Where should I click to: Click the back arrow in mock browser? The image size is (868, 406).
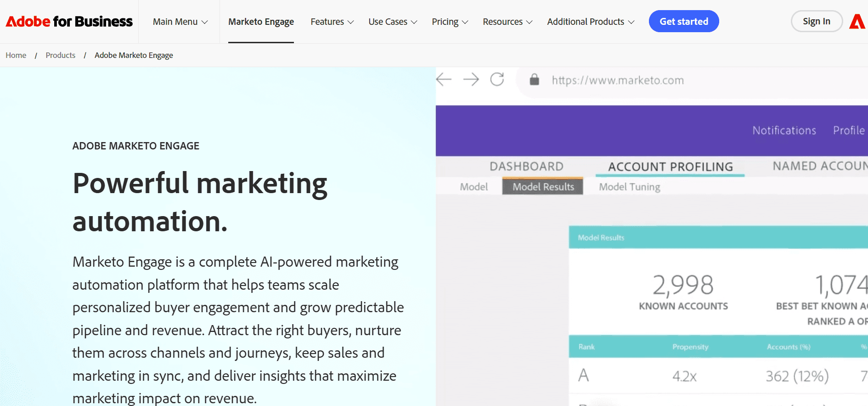point(444,80)
